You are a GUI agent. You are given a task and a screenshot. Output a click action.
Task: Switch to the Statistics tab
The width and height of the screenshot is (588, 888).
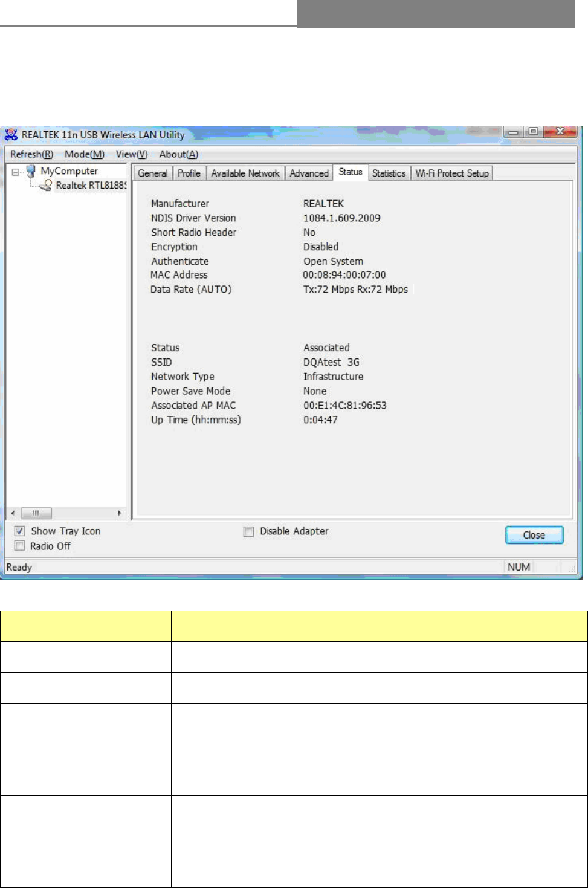(x=389, y=173)
